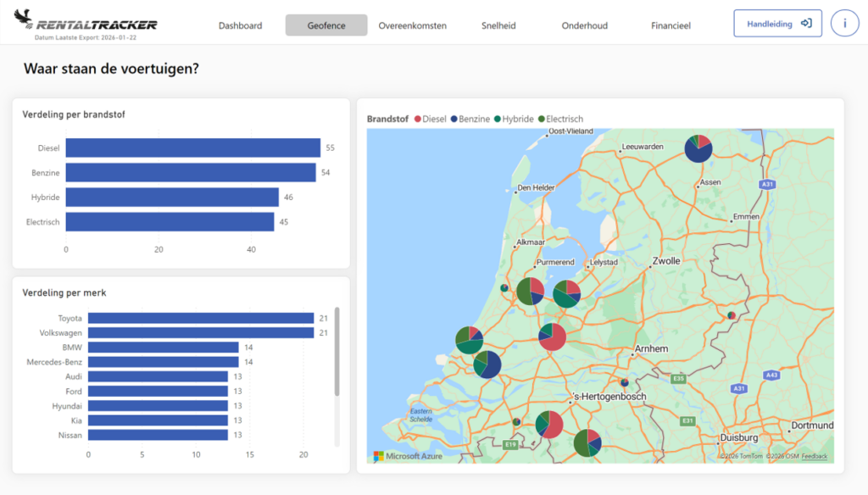
Task: Go to the Onderhoud tab
Action: [585, 25]
